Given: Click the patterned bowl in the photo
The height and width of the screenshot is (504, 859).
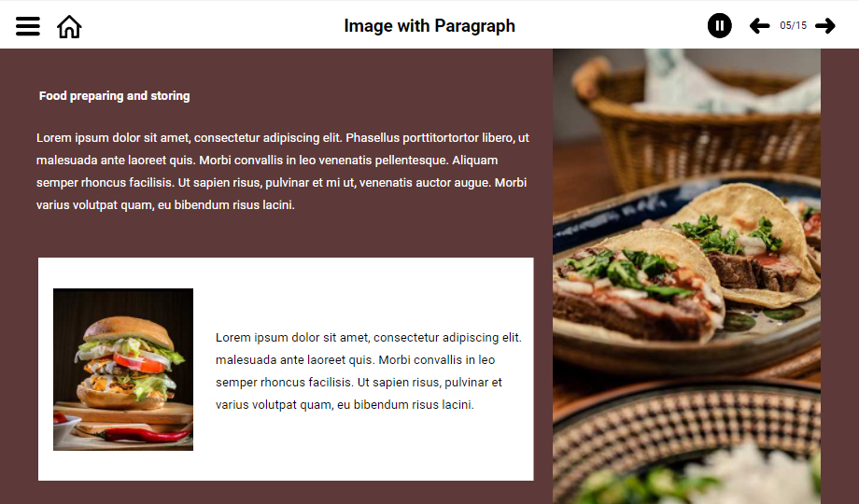Looking at the screenshot, I should pyautogui.click(x=686, y=439).
